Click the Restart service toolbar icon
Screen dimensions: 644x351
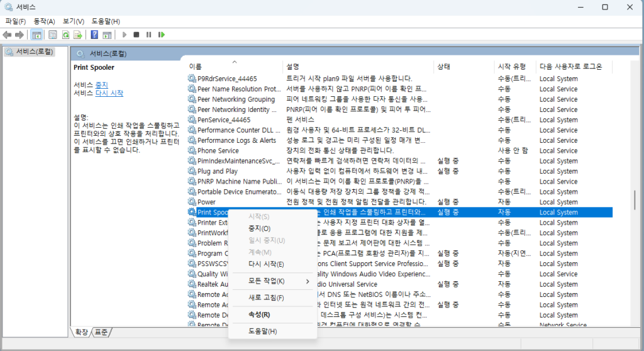point(162,35)
